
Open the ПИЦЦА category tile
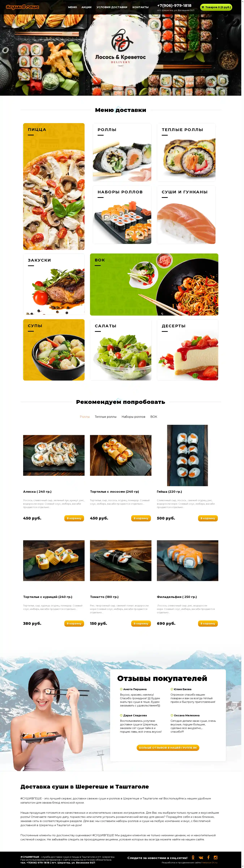(54, 186)
